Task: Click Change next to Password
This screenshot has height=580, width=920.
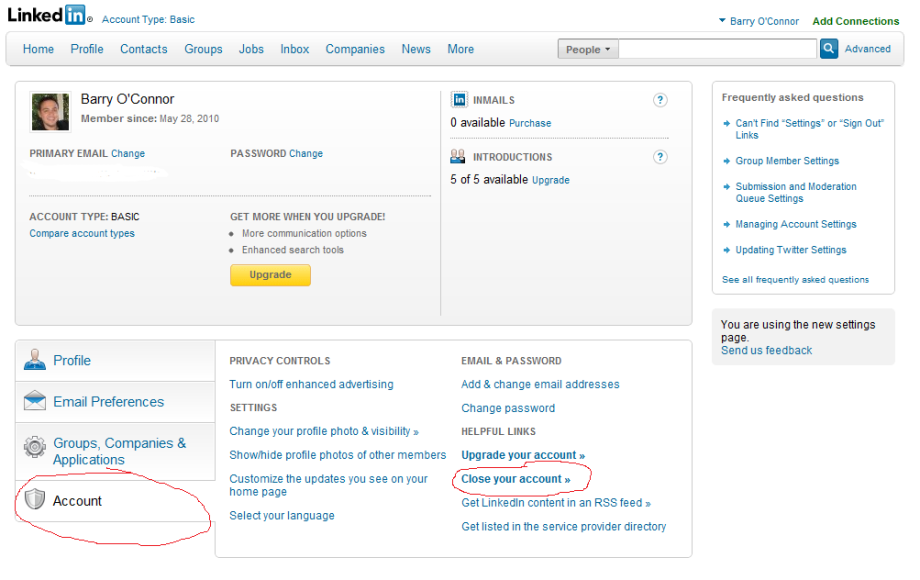Action: [x=306, y=154]
